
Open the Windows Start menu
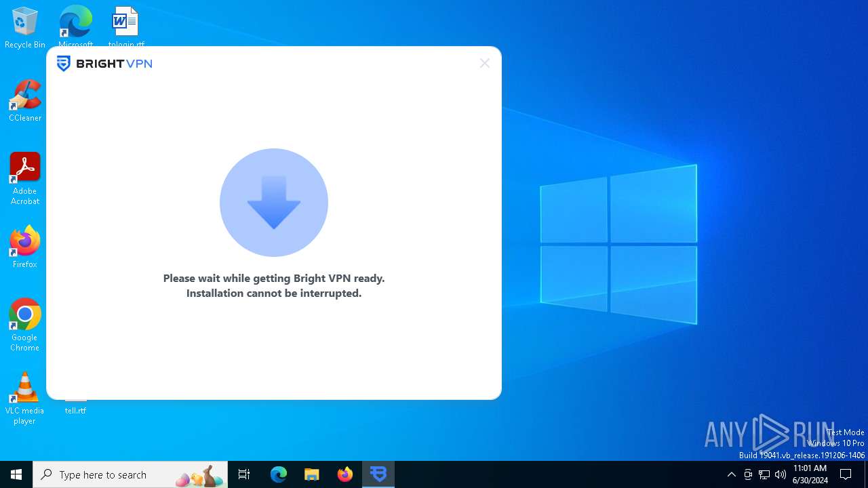tap(16, 474)
